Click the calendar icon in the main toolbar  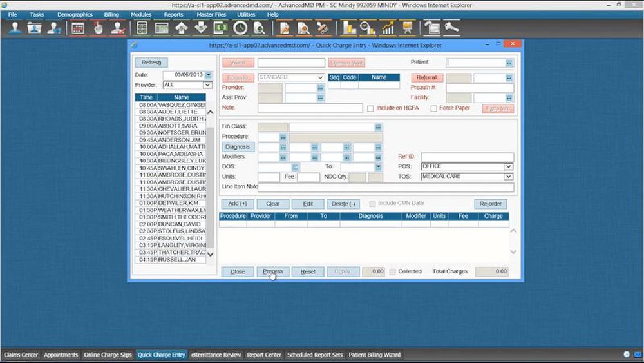(x=78, y=28)
